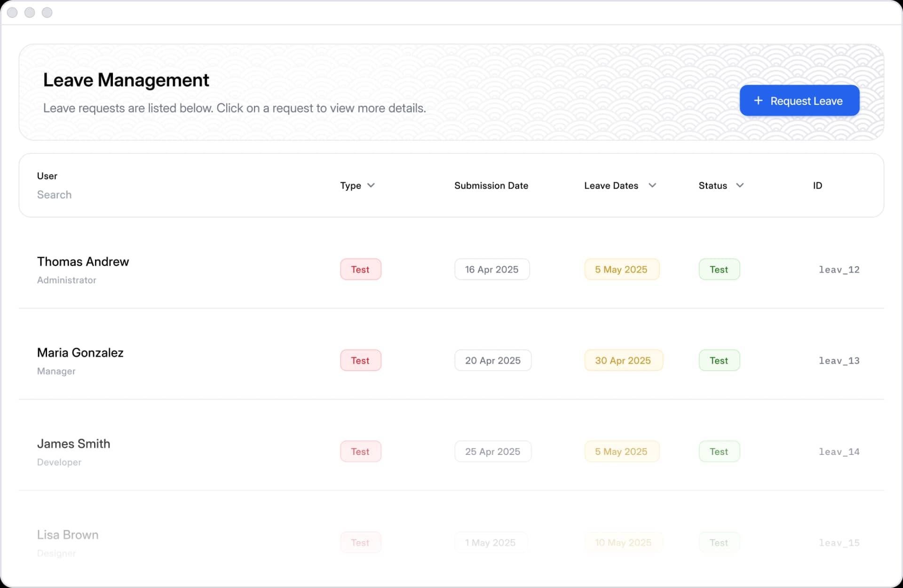Image resolution: width=903 pixels, height=588 pixels.
Task: Open Maria Gonzalez's leave request
Action: (x=80, y=353)
